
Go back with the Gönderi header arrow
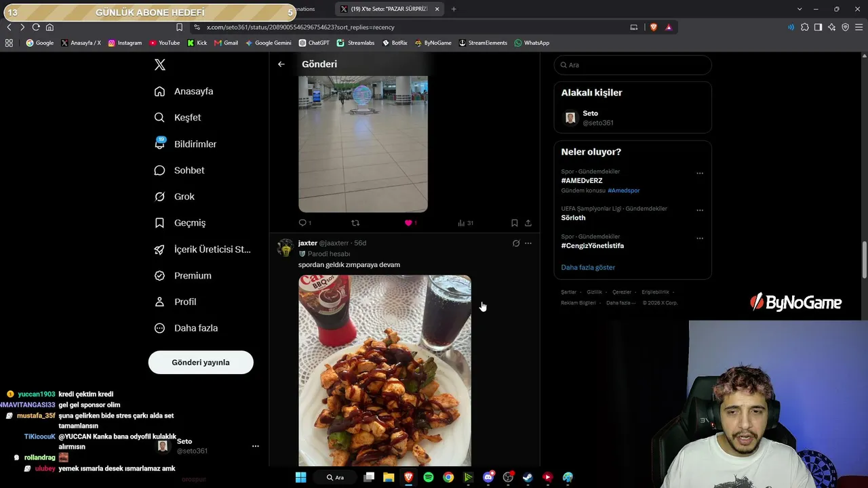coord(281,64)
